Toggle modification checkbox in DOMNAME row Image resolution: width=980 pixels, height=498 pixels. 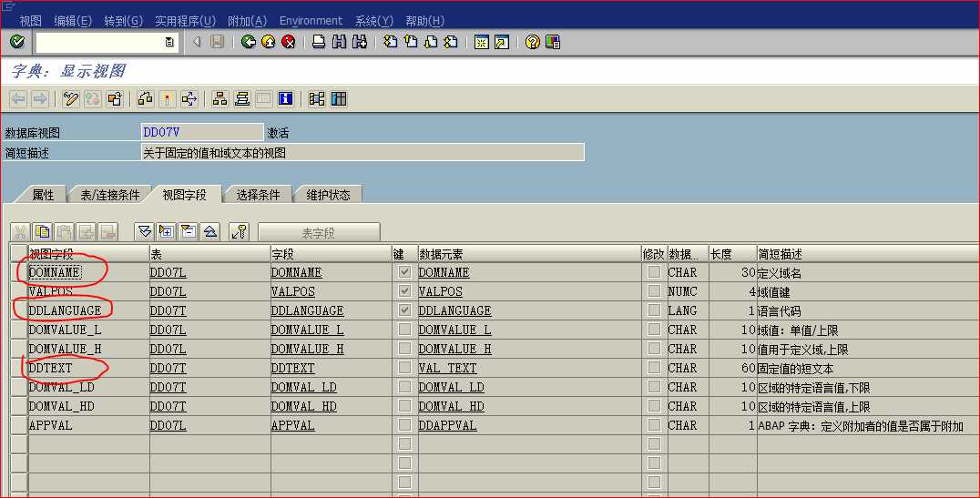[654, 272]
